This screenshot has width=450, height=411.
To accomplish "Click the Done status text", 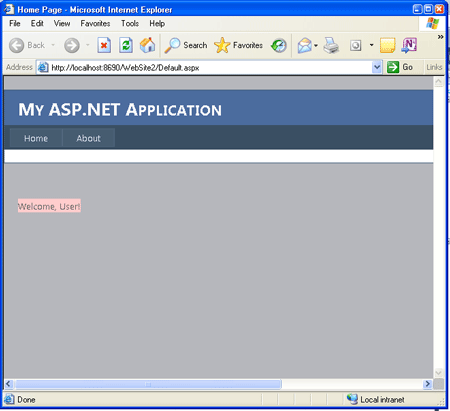I will pyautogui.click(x=26, y=400).
